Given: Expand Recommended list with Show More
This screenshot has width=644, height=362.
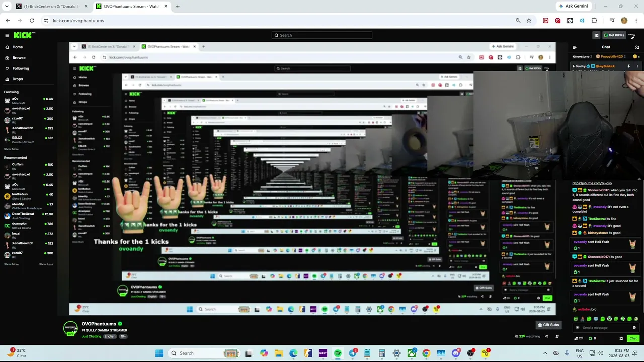Looking at the screenshot, I should tap(11, 264).
